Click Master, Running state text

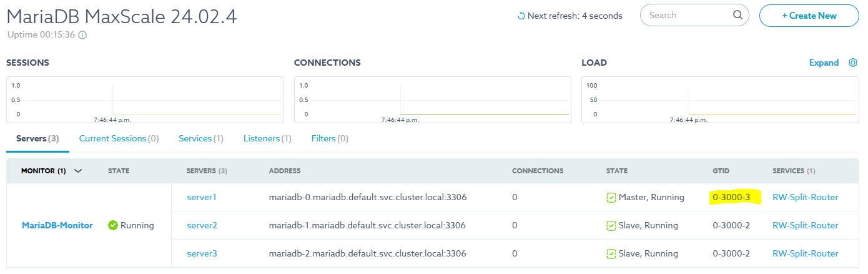pyautogui.click(x=651, y=197)
